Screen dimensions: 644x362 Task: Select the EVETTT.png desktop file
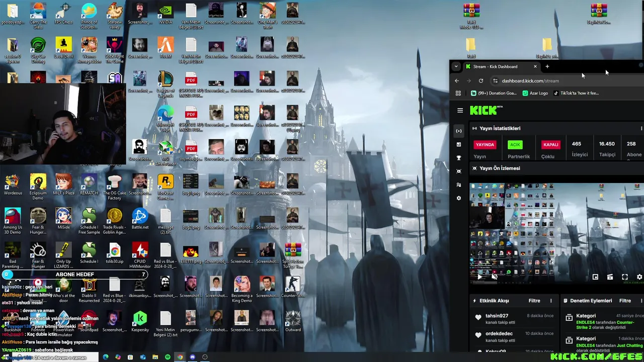coord(191,253)
